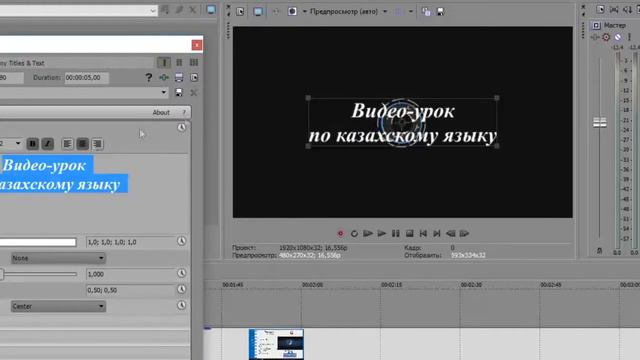
Task: Click the green match output aspect icon
Action: (164, 78)
